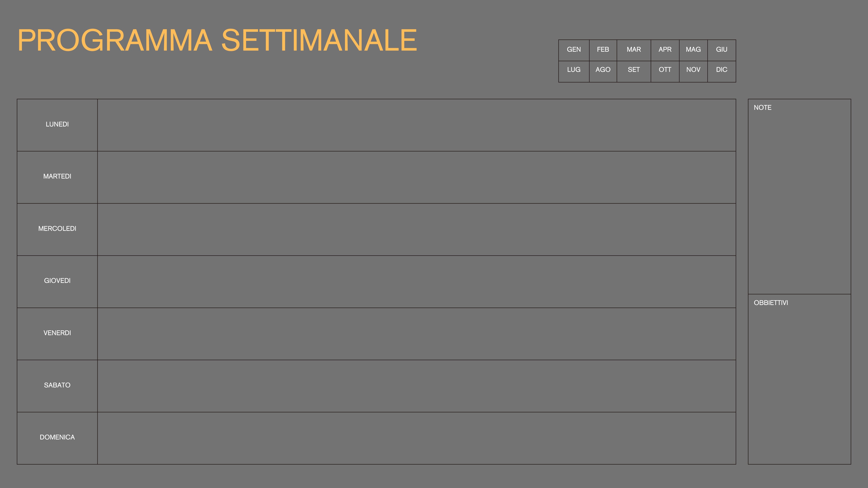Click the LUNEDI day label
Viewport: 868px width, 488px height.
point(57,124)
